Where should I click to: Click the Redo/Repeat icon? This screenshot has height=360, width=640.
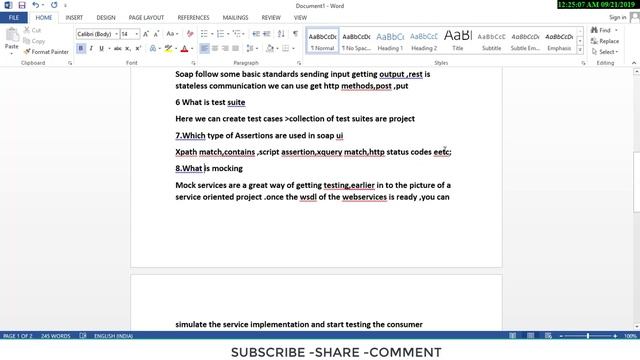pos(54,5)
